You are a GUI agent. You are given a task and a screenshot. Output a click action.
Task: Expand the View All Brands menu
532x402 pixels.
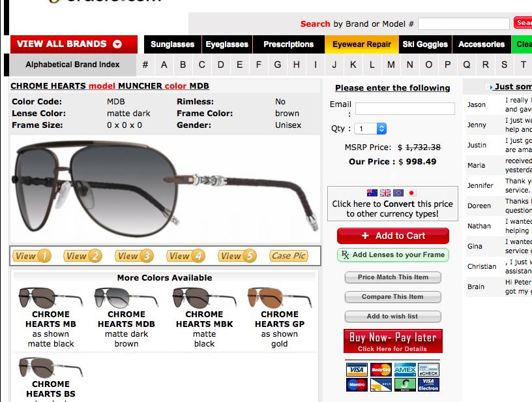(74, 44)
